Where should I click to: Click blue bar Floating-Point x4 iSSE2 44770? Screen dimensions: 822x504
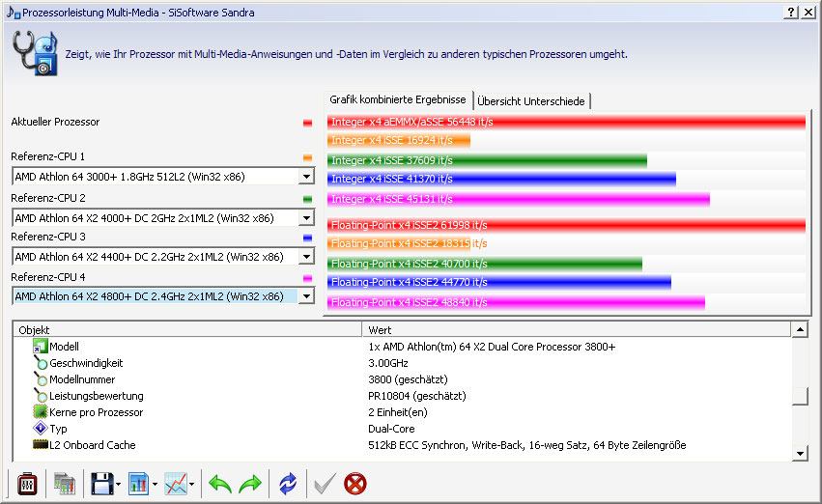pyautogui.click(x=499, y=282)
